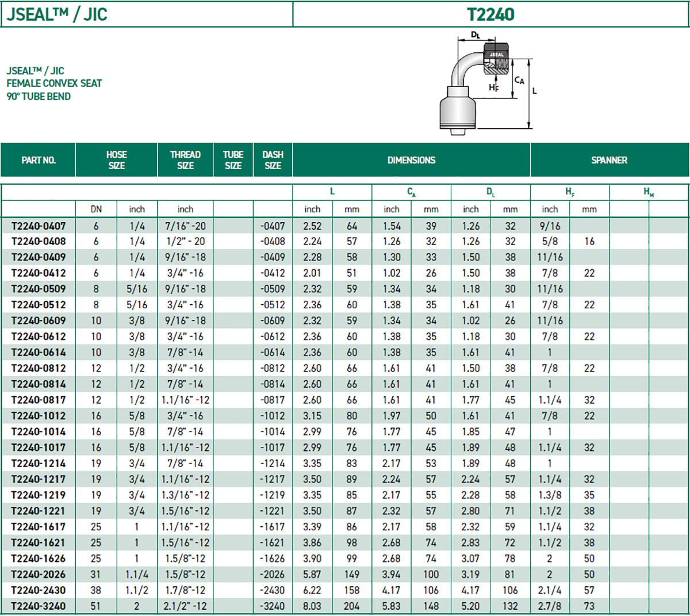Click dash size -3240
Image resolution: width=690 pixels, height=616 pixels.
click(273, 606)
